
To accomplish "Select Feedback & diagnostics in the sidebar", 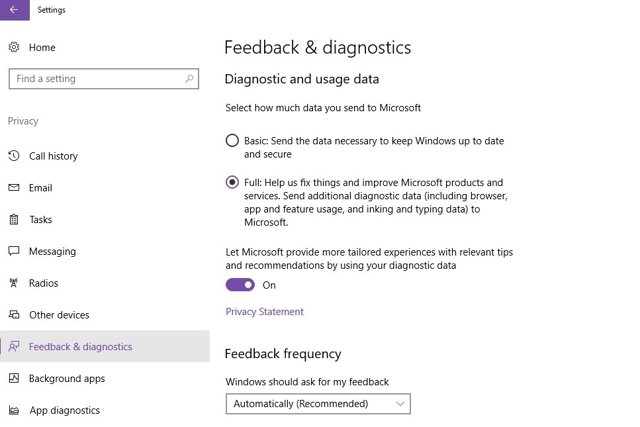I will 105,347.
